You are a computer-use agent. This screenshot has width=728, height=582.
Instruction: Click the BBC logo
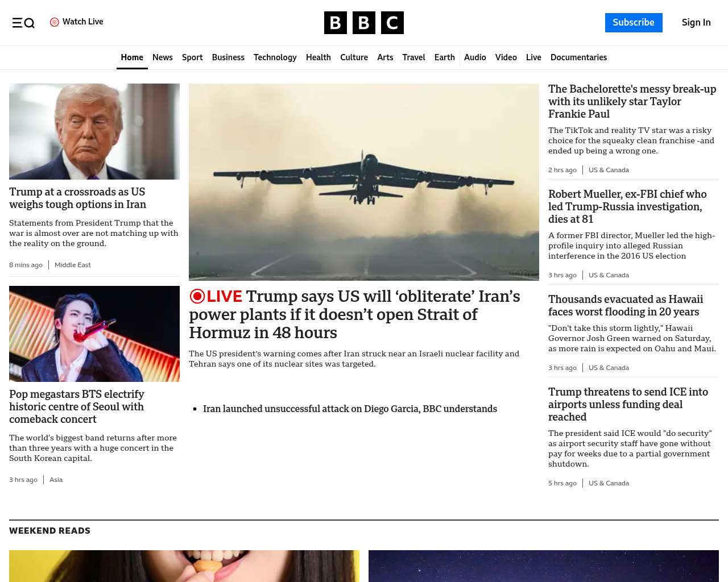coord(364,23)
